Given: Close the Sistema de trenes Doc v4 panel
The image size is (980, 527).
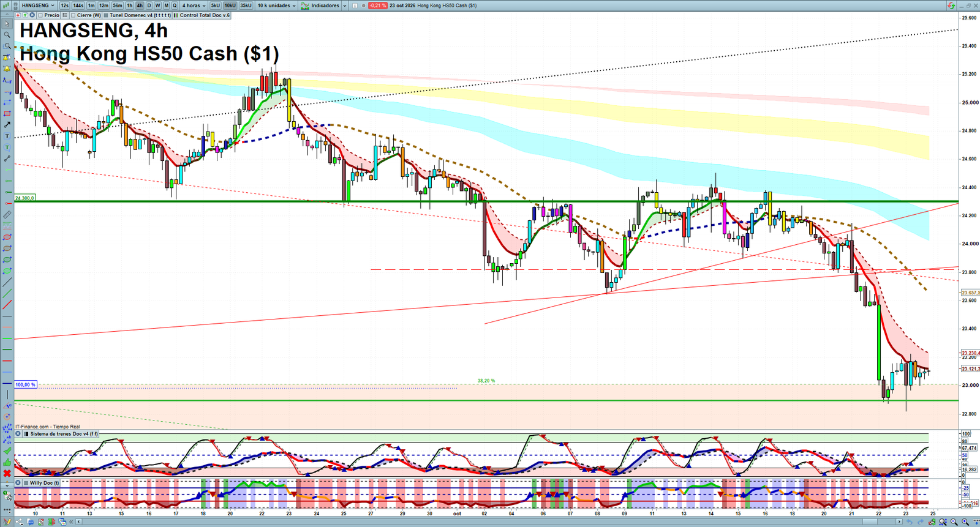Looking at the screenshot, I should point(18,434).
